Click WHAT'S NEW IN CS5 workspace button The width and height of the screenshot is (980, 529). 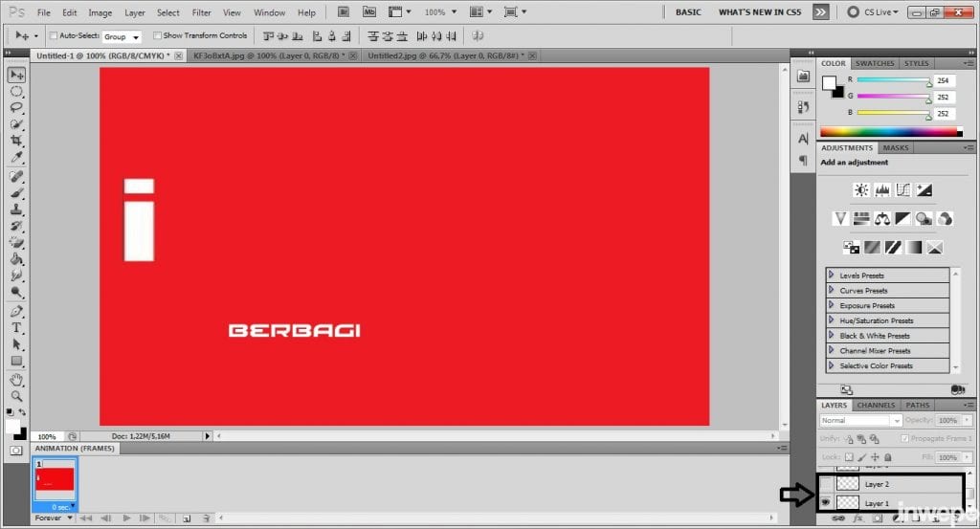click(759, 12)
